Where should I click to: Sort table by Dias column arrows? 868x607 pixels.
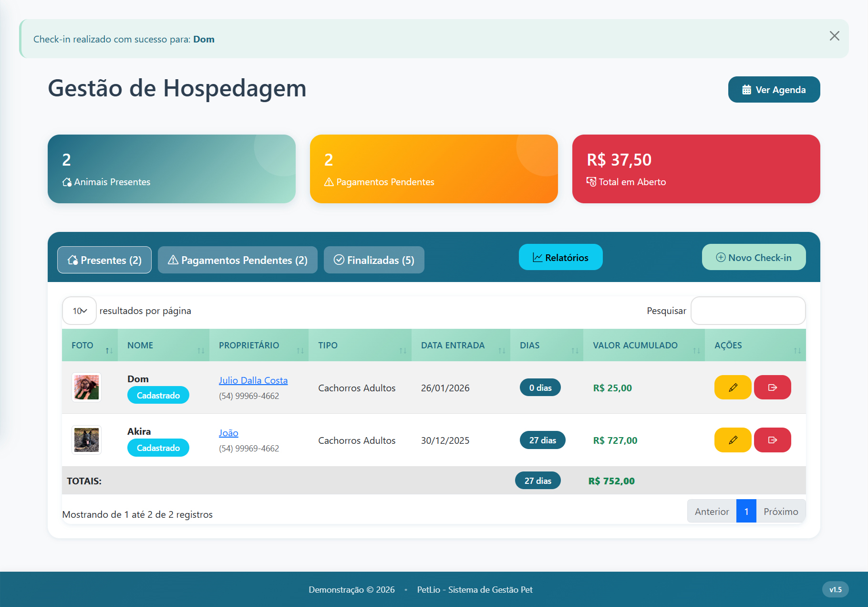[575, 351]
